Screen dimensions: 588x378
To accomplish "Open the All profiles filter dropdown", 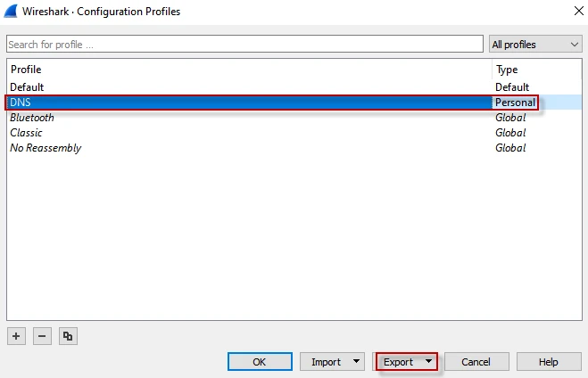I will (535, 44).
